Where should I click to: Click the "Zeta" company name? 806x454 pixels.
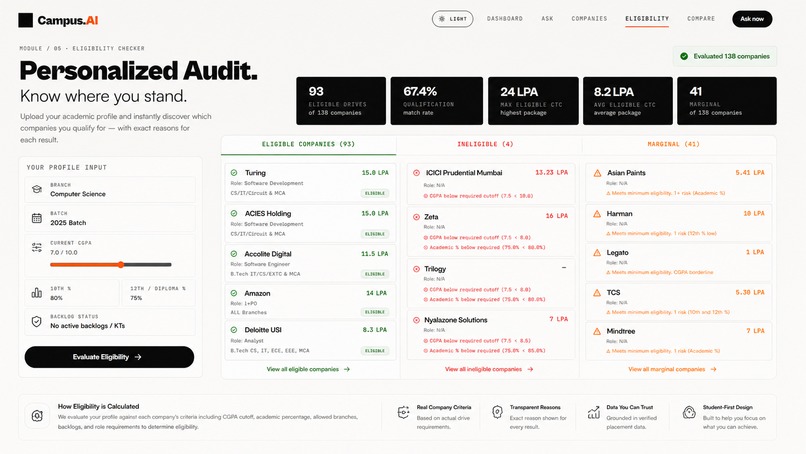(431, 217)
